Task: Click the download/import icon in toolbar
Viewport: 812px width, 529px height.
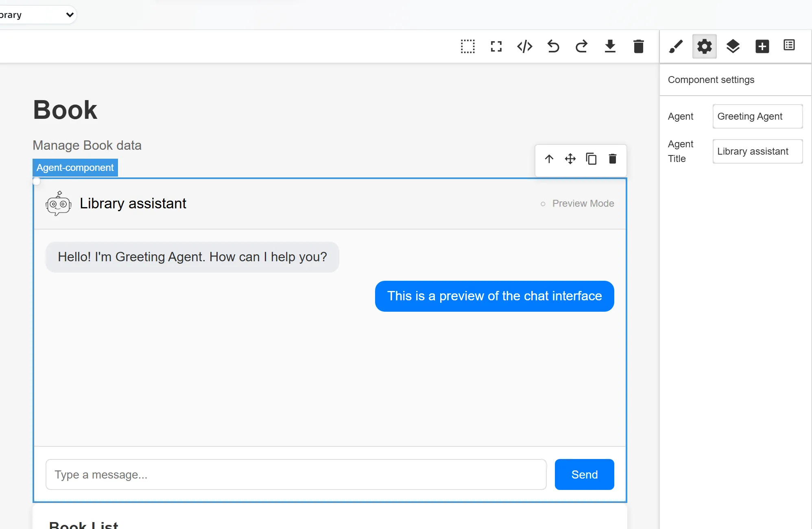Action: pyautogui.click(x=610, y=46)
